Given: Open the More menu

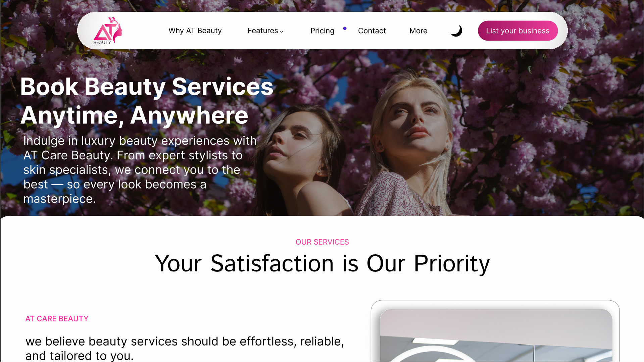Looking at the screenshot, I should 418,31.
